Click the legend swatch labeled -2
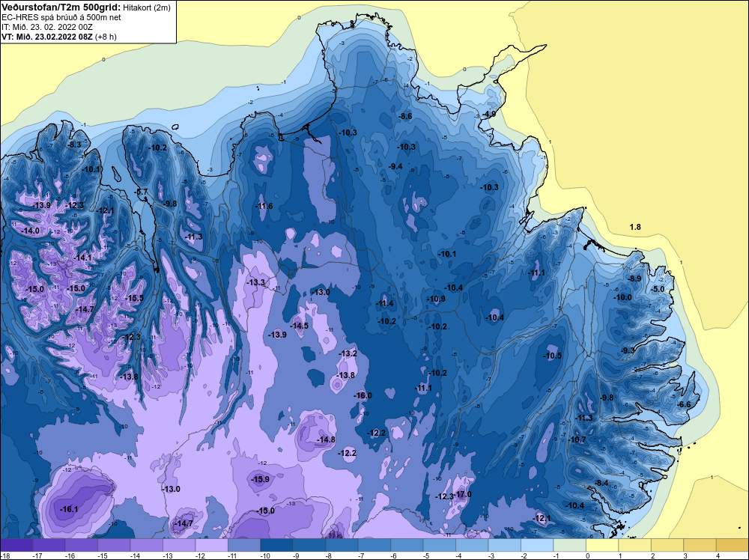 [x=537, y=545]
